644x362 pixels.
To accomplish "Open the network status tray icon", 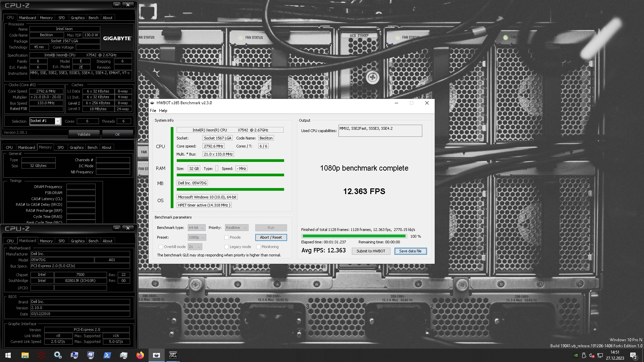I will 600,356.
